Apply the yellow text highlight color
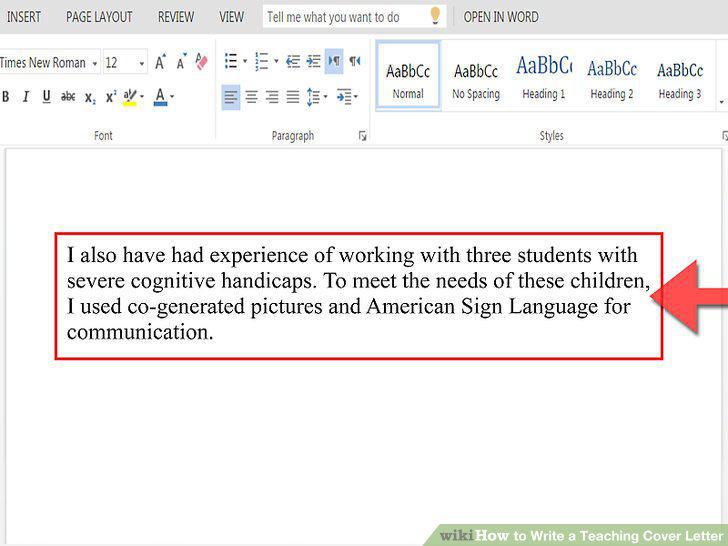This screenshot has width=728, height=546. tap(130, 97)
